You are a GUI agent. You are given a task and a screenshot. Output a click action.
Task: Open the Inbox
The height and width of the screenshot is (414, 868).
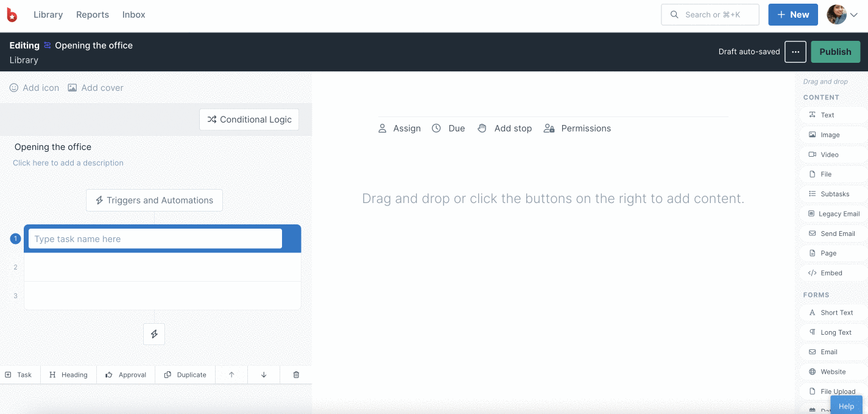pos(133,15)
